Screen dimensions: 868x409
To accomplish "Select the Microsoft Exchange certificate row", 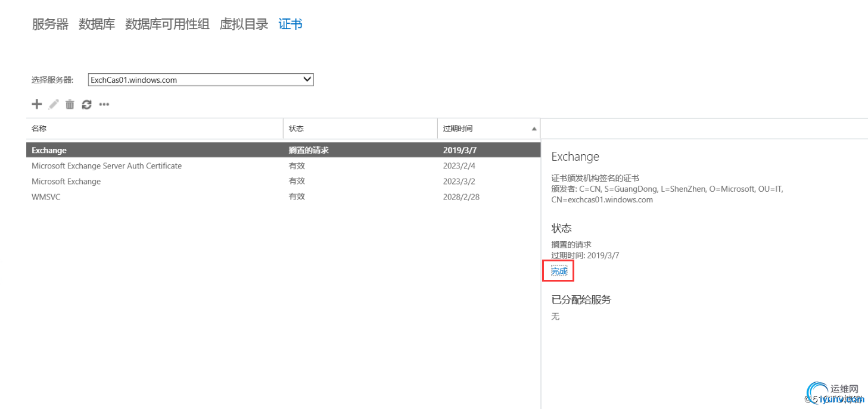I will click(283, 181).
